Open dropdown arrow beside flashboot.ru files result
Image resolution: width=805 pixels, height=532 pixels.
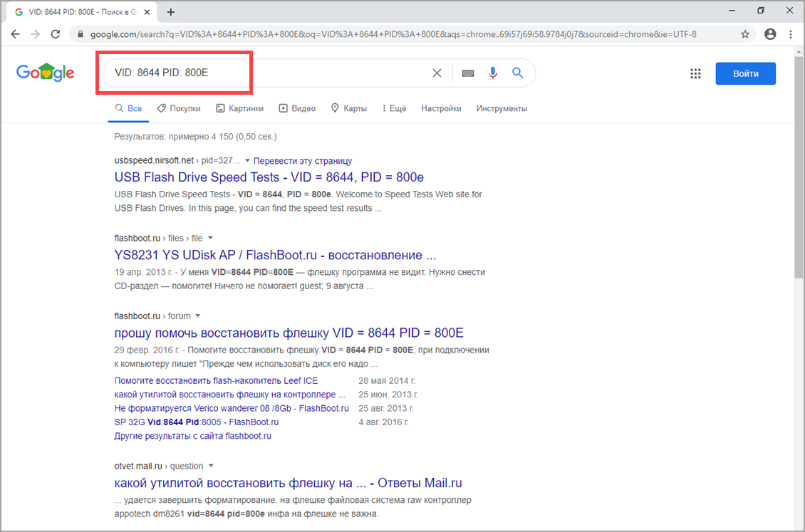[x=210, y=238]
